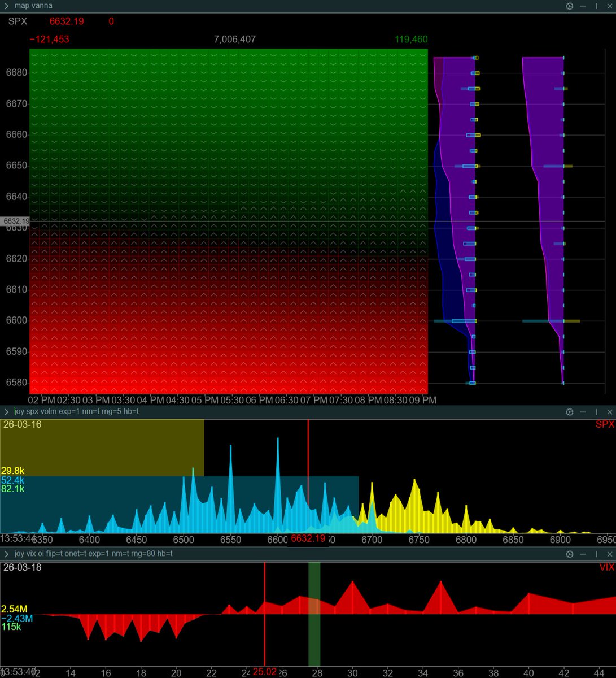Click the map vanna panel title
616x678 pixels.
pos(33,6)
